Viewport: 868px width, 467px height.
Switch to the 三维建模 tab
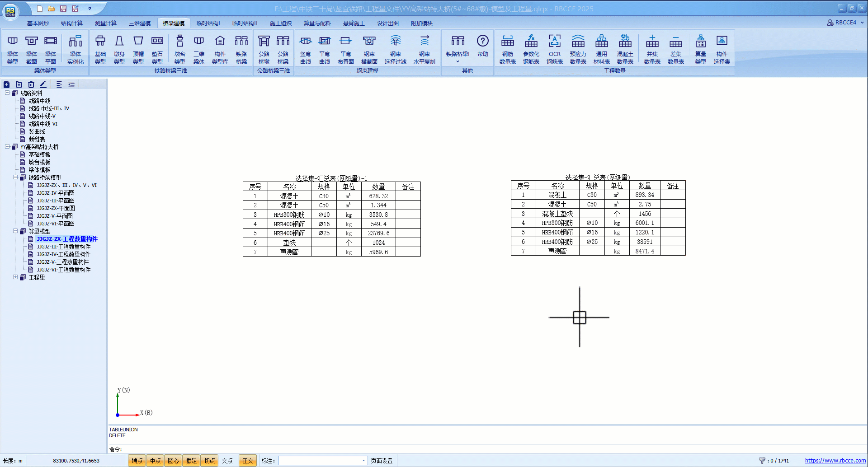pos(140,23)
